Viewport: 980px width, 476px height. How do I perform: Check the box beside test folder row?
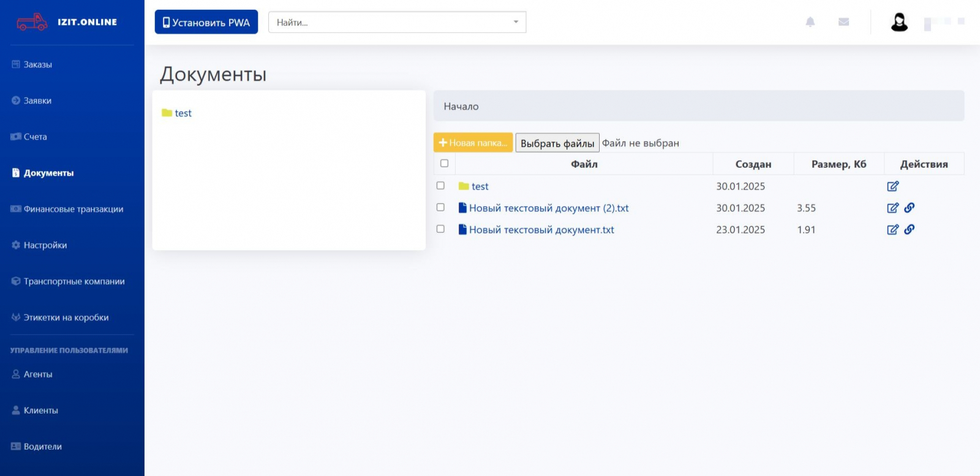coord(440,186)
